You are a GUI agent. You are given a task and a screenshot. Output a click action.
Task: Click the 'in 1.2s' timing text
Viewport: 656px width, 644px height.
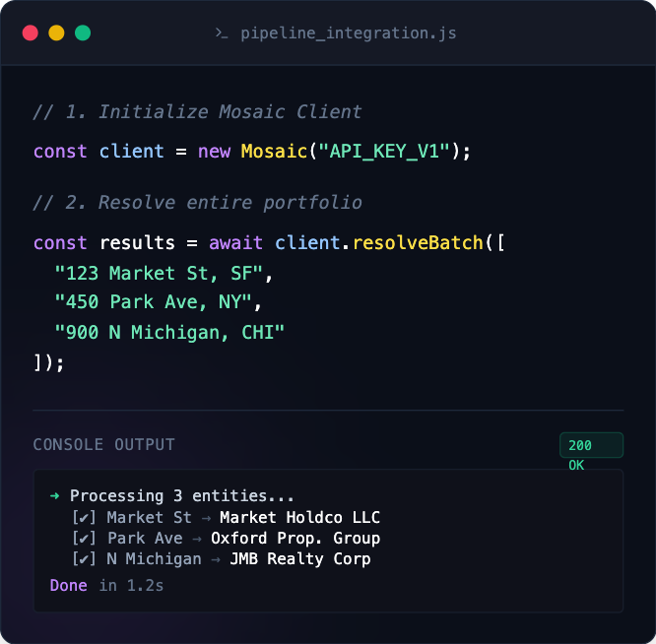(x=131, y=586)
